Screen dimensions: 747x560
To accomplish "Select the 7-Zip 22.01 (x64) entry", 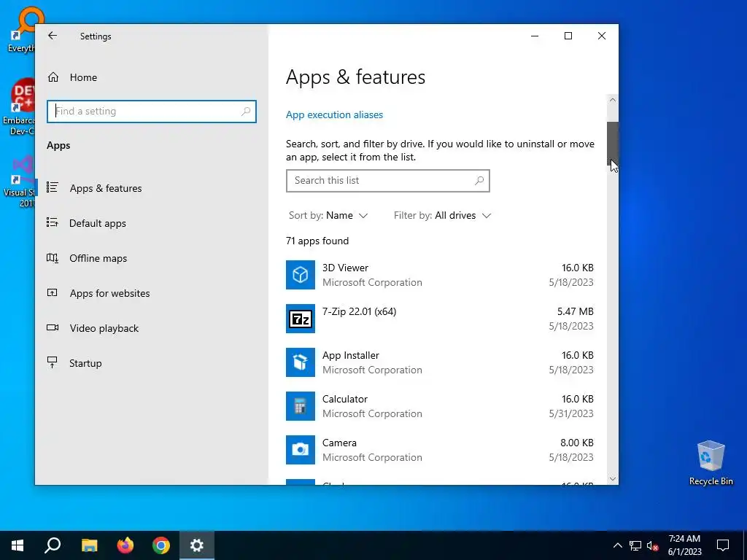I will click(440, 319).
